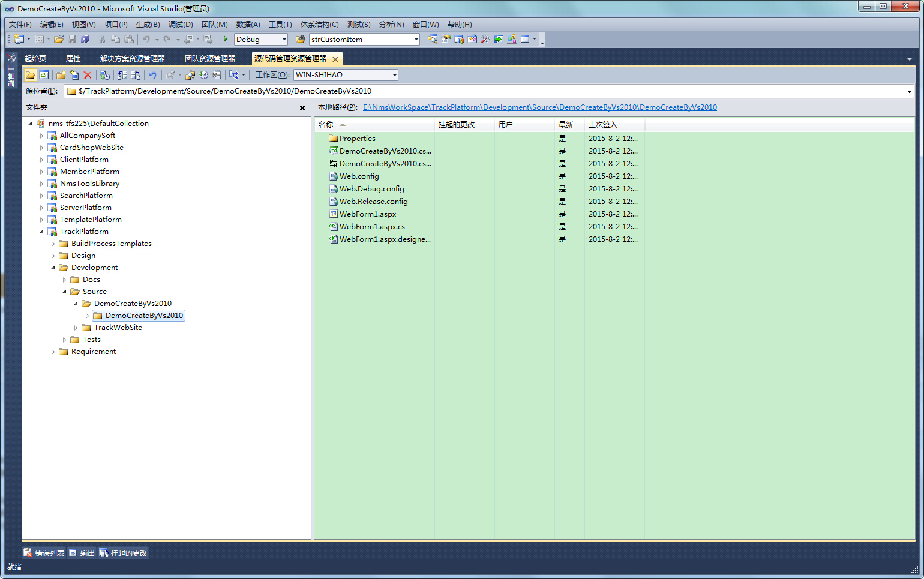Click the Add Items to Folder icon

pyautogui.click(x=74, y=75)
